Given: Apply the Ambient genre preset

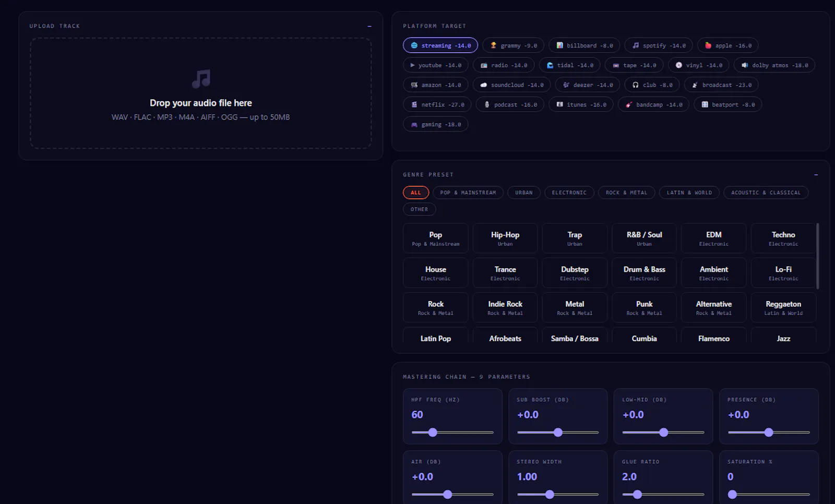Looking at the screenshot, I should coord(714,273).
